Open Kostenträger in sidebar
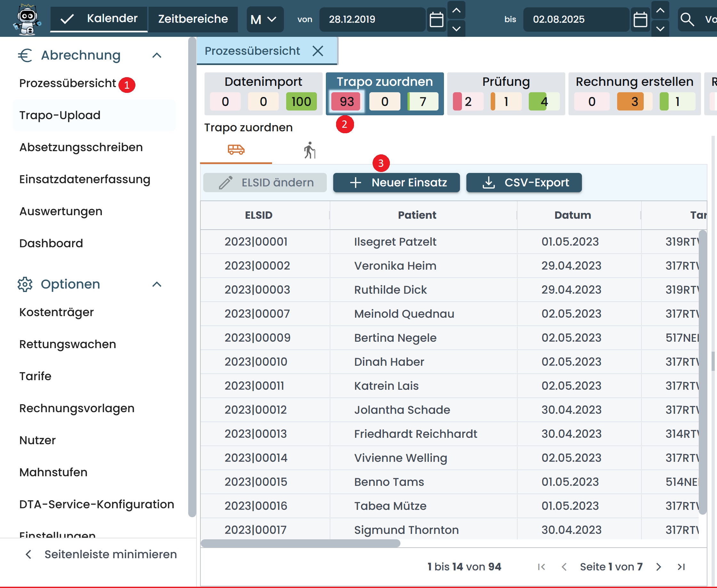 [x=57, y=312]
